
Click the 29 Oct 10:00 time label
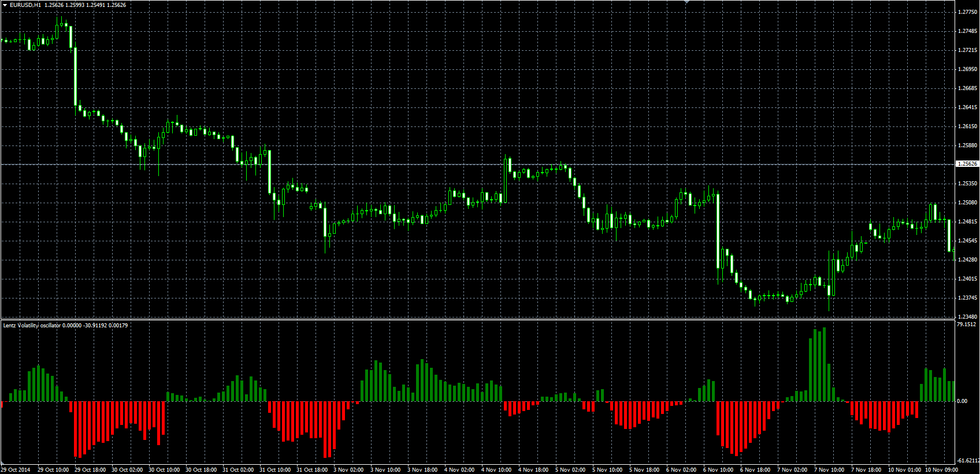pyautogui.click(x=53, y=470)
